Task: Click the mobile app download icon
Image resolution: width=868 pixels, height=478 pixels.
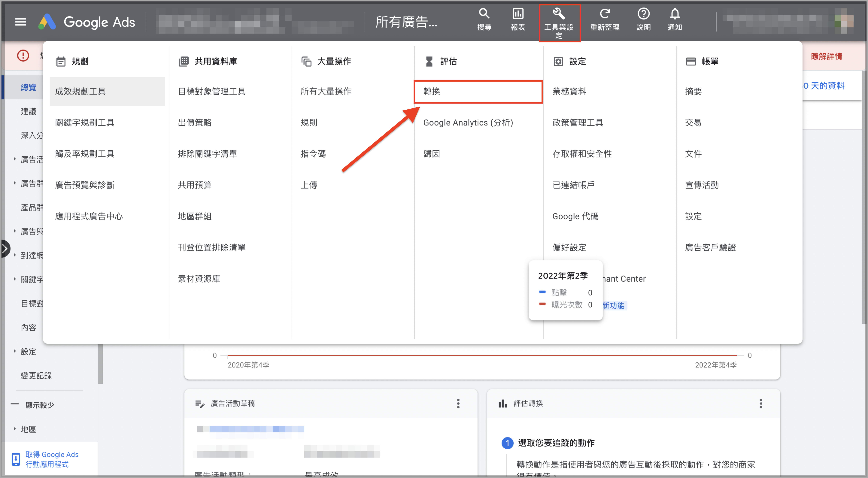Action: (16, 459)
